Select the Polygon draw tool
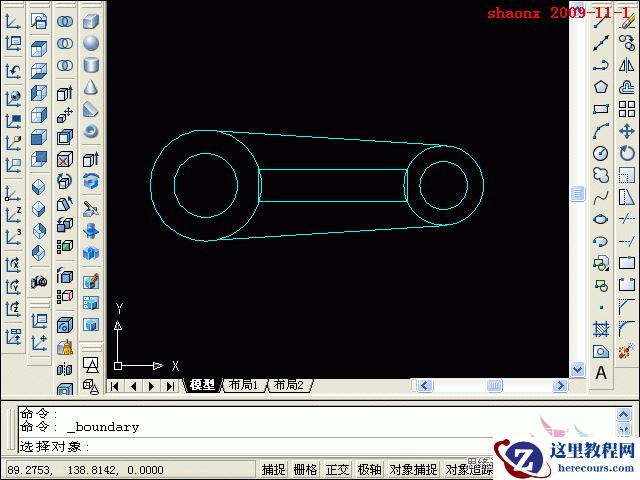Viewport: 640px width, 480px height. 601,87
